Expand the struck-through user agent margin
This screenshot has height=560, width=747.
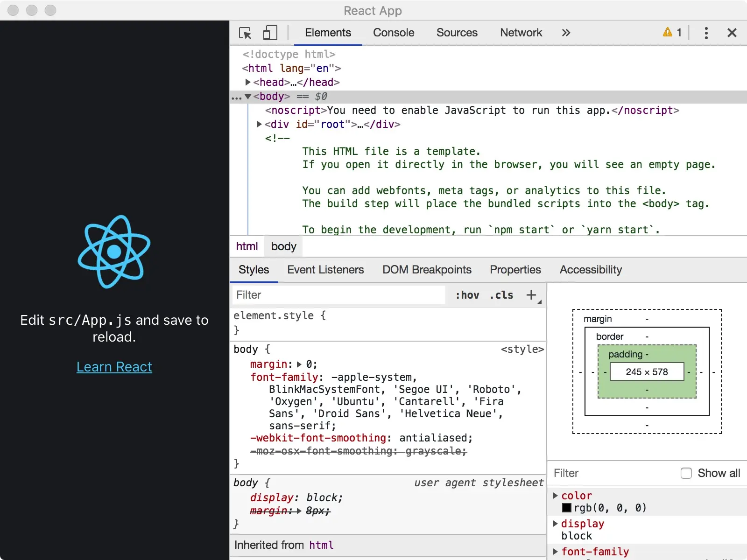coord(299,511)
